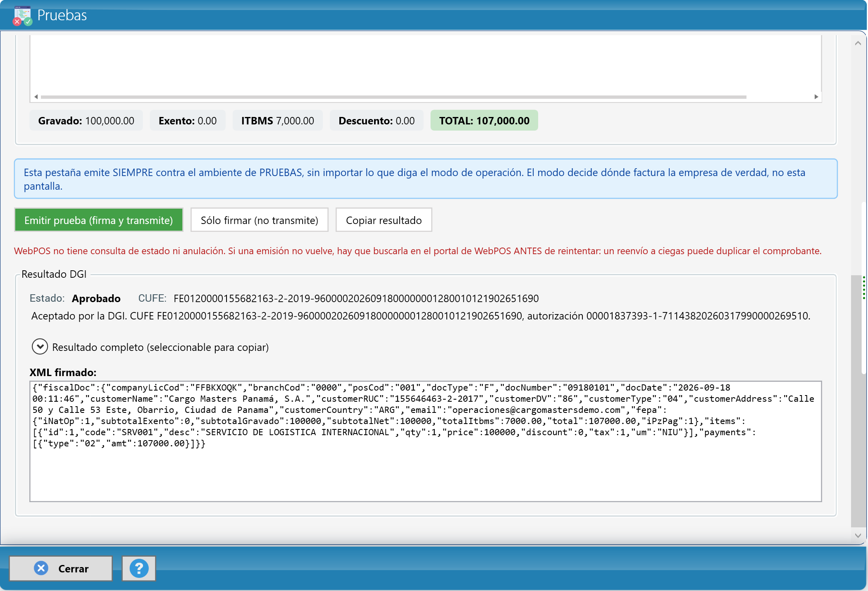Image resolution: width=868 pixels, height=591 pixels.
Task: Click the horizontal scrollbar right arrow
Action: point(816,97)
